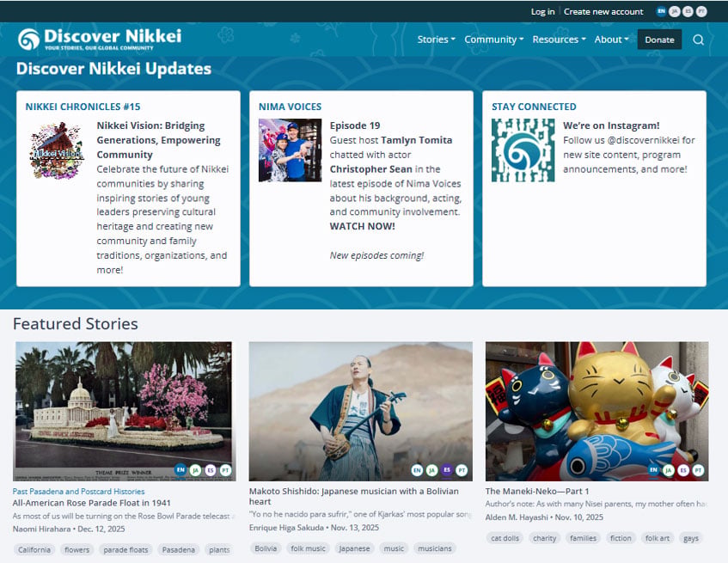
Task: Open the Maneki-Neko cat dolls image
Action: [597, 411]
